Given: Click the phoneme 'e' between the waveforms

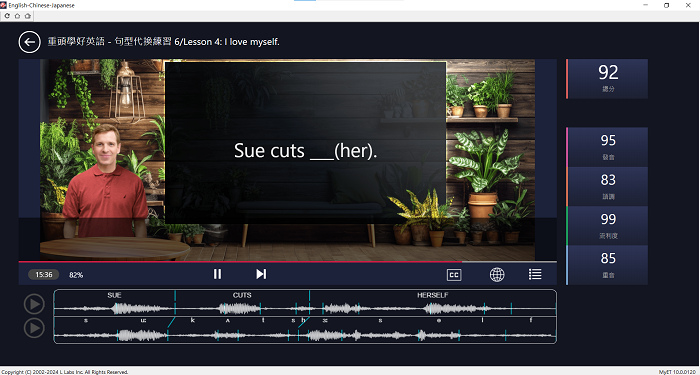Looking at the screenshot, I should pyautogui.click(x=439, y=320).
